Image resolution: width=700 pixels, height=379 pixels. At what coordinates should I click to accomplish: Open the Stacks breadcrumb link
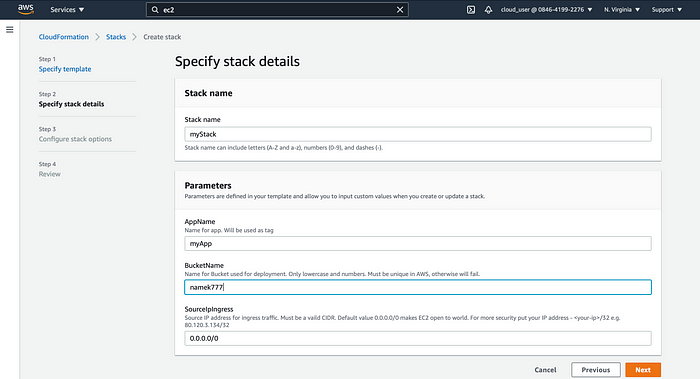click(x=116, y=37)
